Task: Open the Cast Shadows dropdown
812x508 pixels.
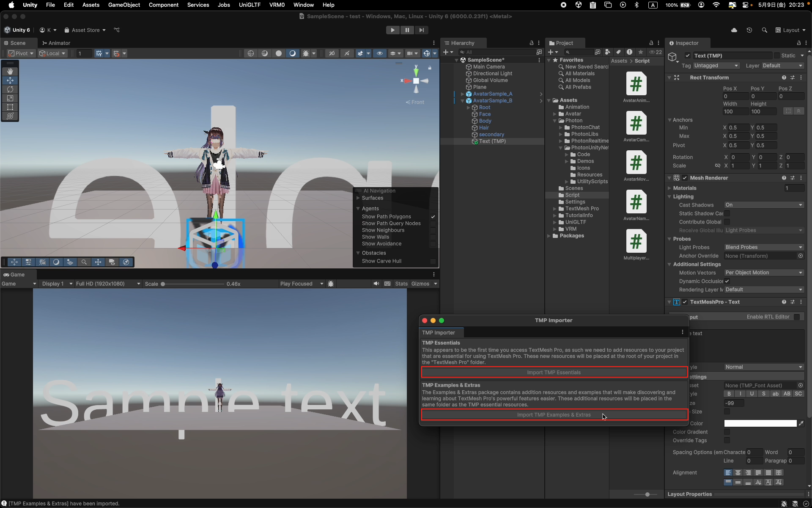Action: 764,205
